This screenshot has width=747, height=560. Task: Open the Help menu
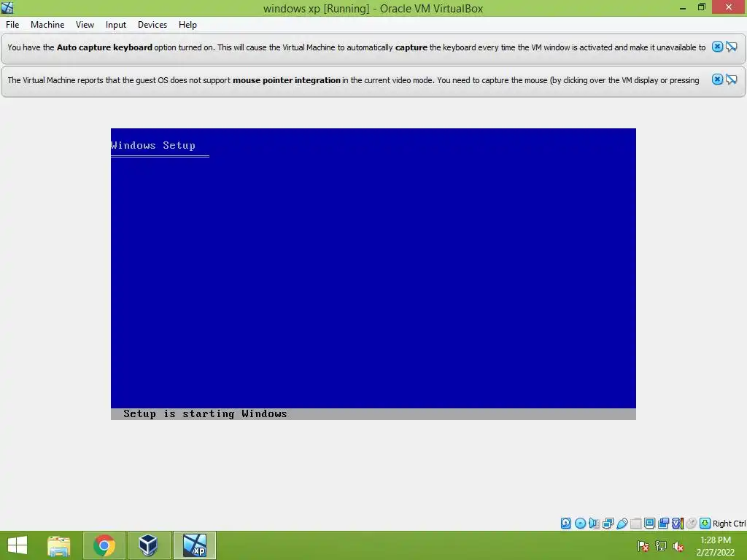(187, 25)
